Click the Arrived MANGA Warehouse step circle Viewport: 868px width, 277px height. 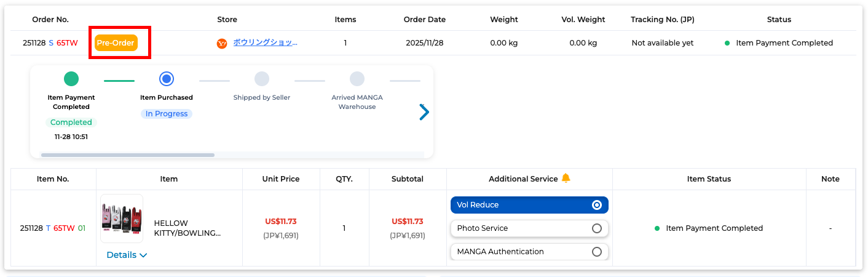[357, 79]
